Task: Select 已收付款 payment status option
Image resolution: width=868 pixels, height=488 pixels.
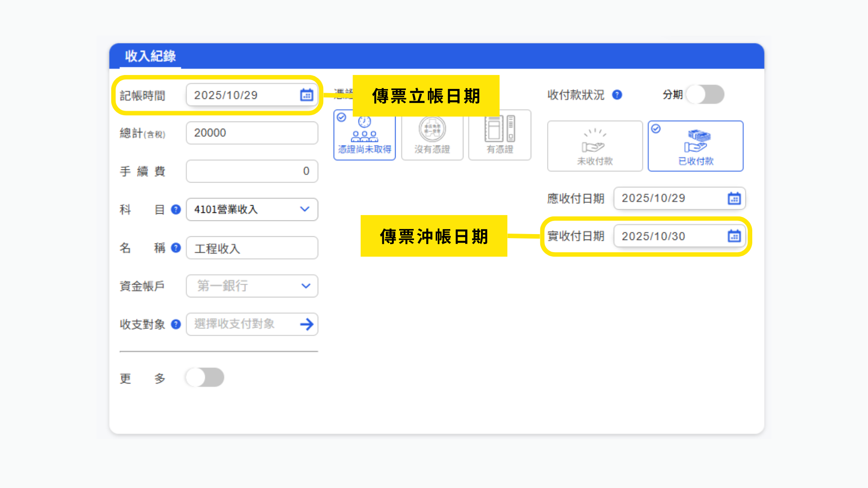Action: point(695,146)
